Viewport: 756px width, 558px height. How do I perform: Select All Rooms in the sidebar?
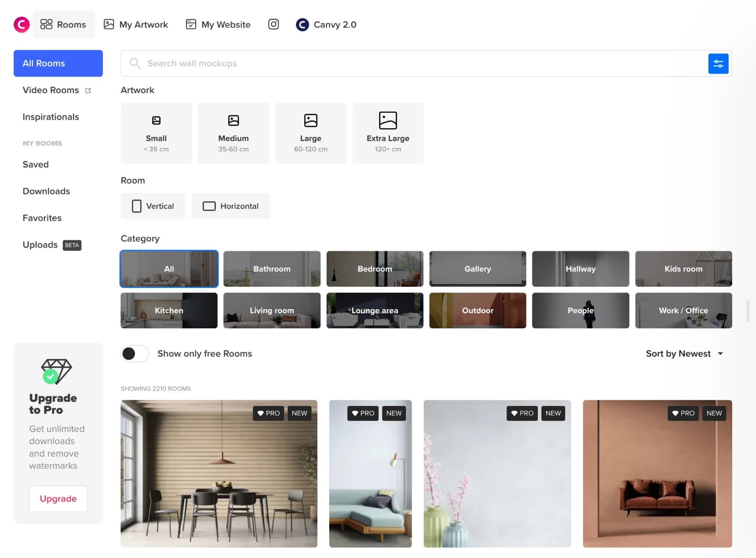[58, 63]
